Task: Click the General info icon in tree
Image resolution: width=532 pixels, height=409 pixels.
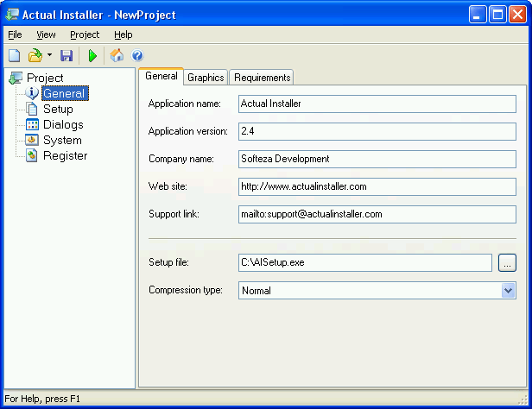Action: [32, 93]
